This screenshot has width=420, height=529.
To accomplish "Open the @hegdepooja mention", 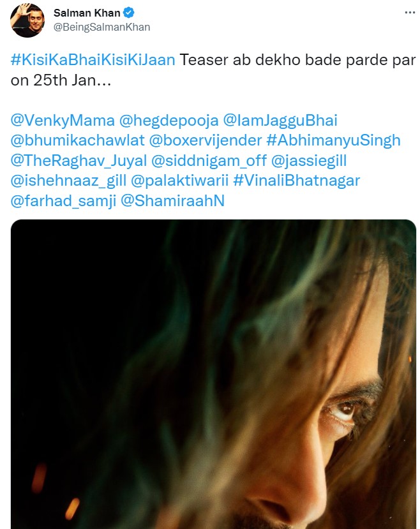I will tap(169, 121).
